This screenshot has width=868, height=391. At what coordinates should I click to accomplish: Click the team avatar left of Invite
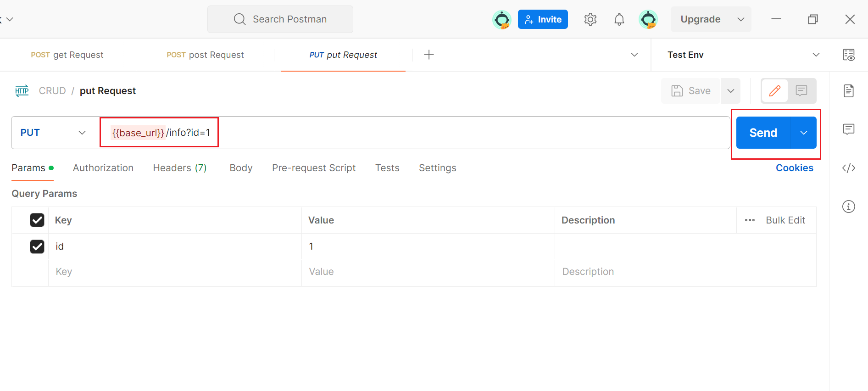coord(502,19)
